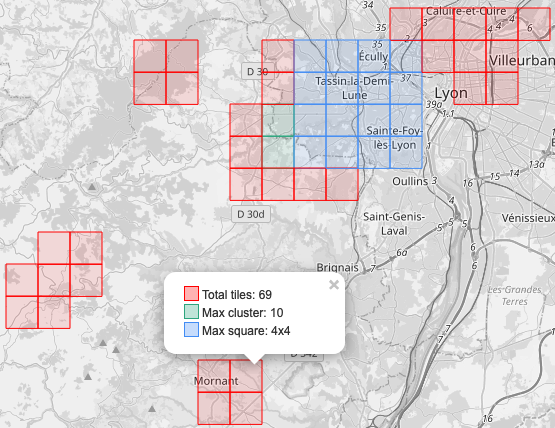Click the 'Max square: 4x4' text
This screenshot has height=428, width=555.
[246, 331]
